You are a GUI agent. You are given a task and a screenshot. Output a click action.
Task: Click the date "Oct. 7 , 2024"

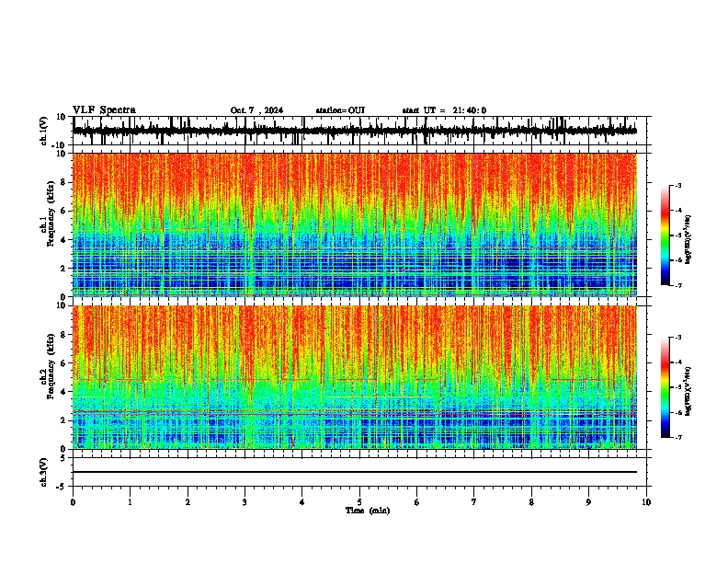coord(256,110)
